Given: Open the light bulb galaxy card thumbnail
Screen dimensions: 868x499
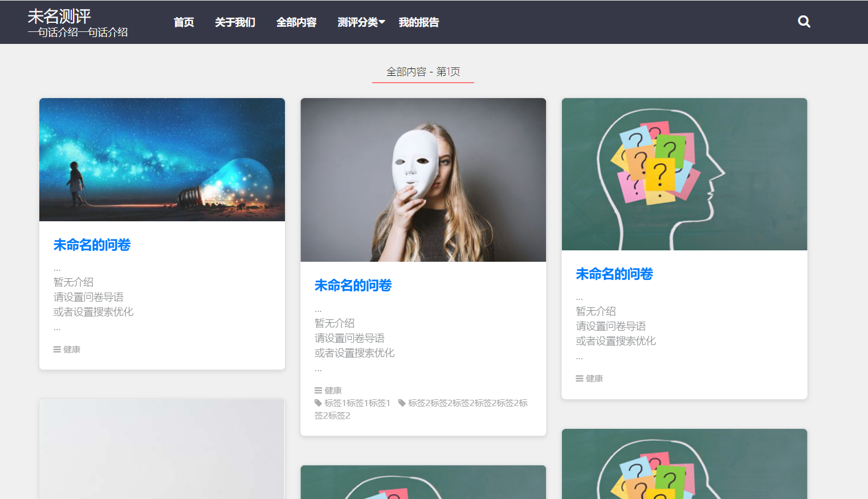Looking at the screenshot, I should click(162, 160).
